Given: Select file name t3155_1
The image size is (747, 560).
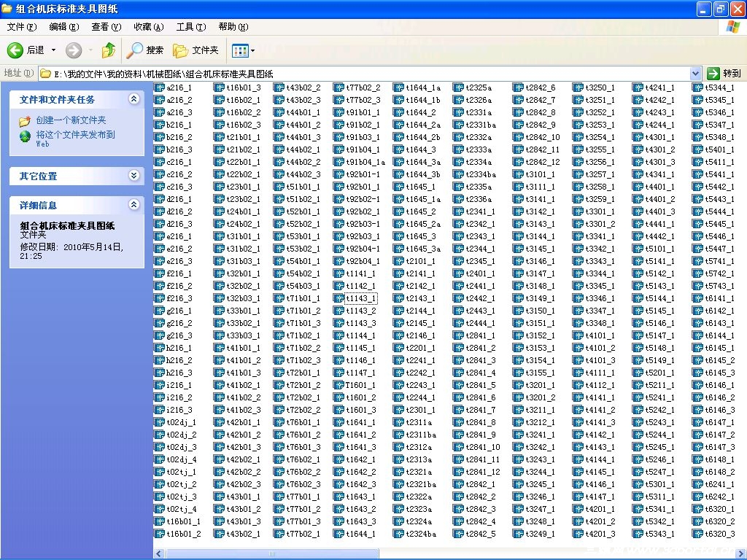Looking at the screenshot, I should (x=541, y=373).
